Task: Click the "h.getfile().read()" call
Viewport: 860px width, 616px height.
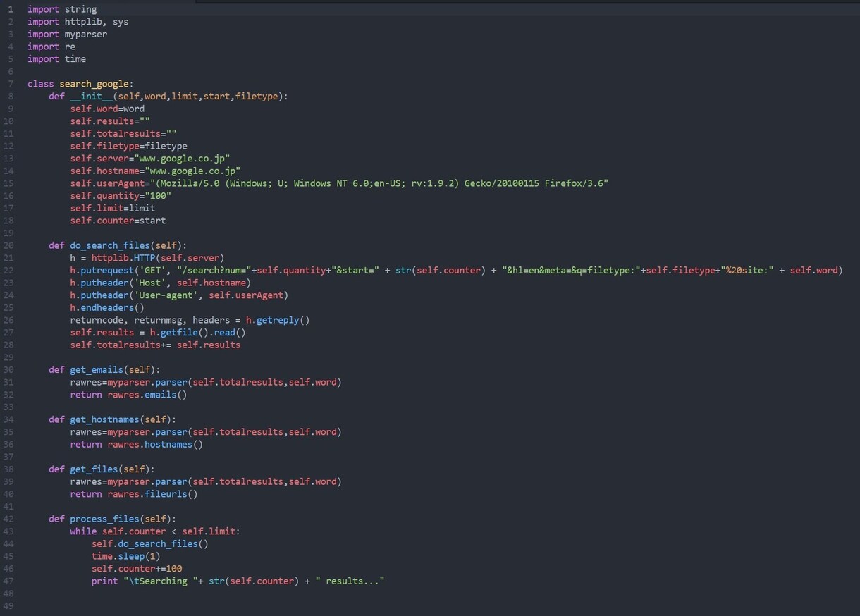Action: click(198, 333)
